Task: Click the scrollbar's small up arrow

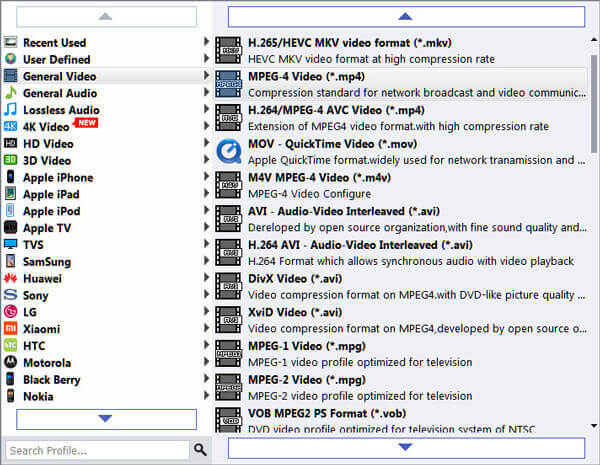Action: tap(594, 39)
